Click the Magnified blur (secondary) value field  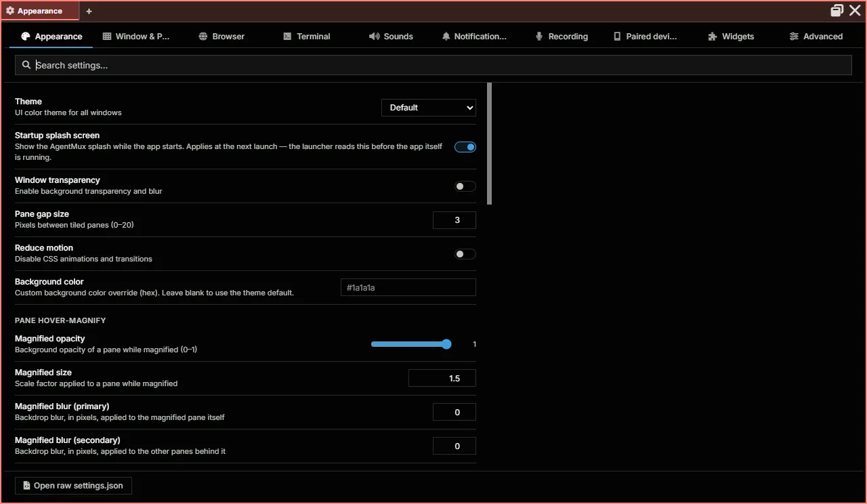pos(454,446)
